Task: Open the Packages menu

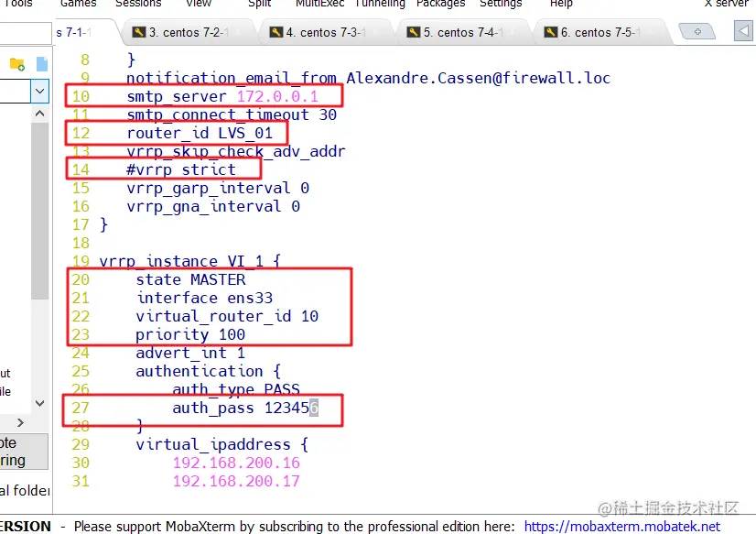Action: (x=440, y=4)
